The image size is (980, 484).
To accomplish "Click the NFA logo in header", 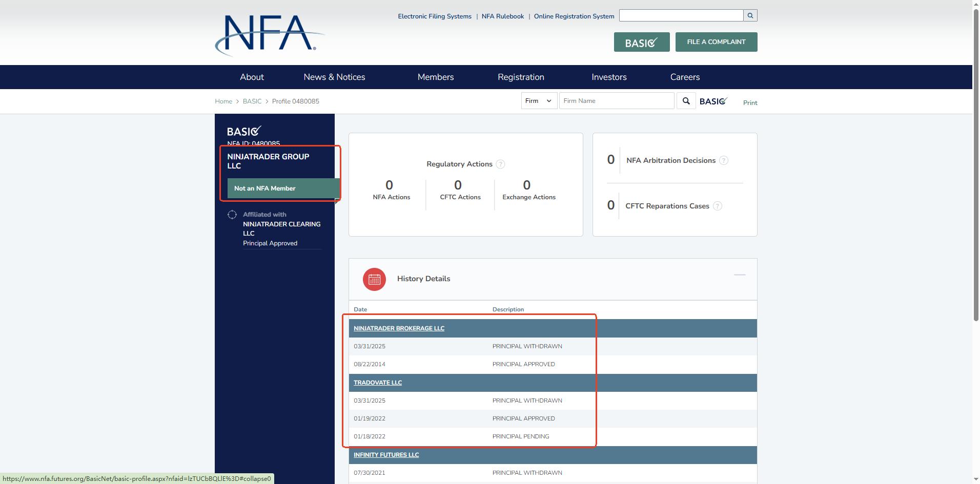I will 270,34.
